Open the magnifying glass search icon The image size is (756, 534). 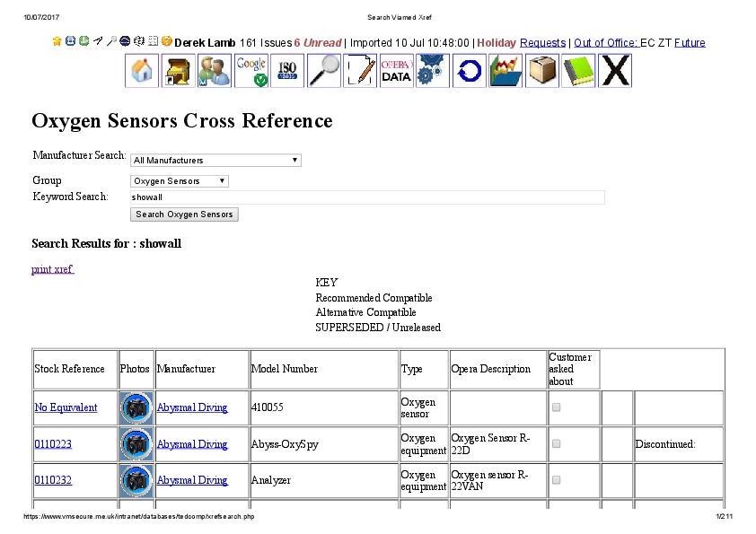(324, 71)
